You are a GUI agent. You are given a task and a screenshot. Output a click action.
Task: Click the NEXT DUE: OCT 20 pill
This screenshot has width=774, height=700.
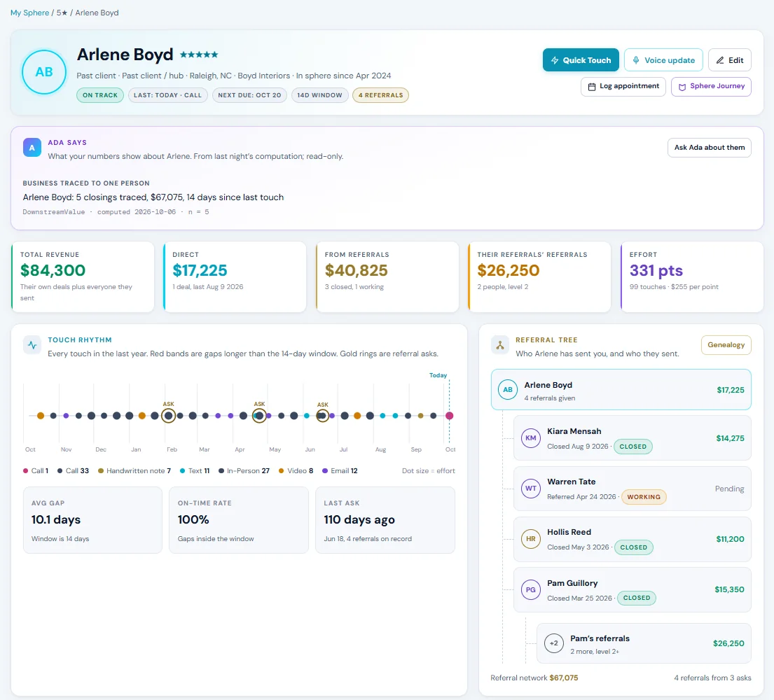click(250, 95)
